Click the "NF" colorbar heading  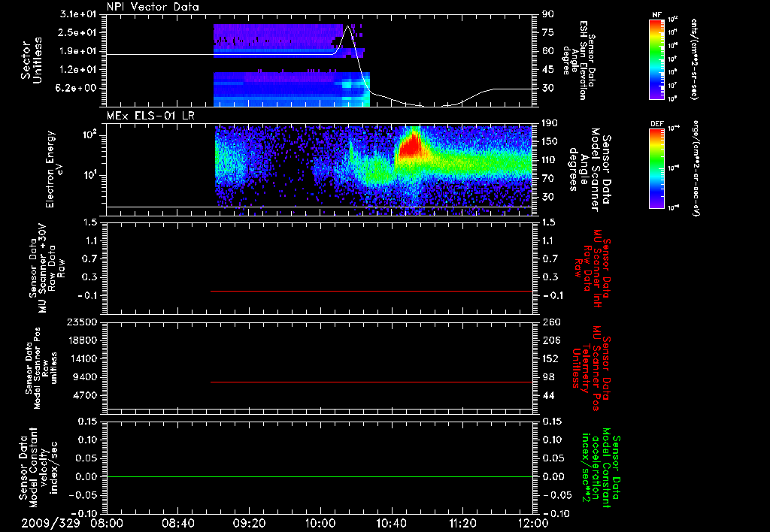[x=656, y=15]
